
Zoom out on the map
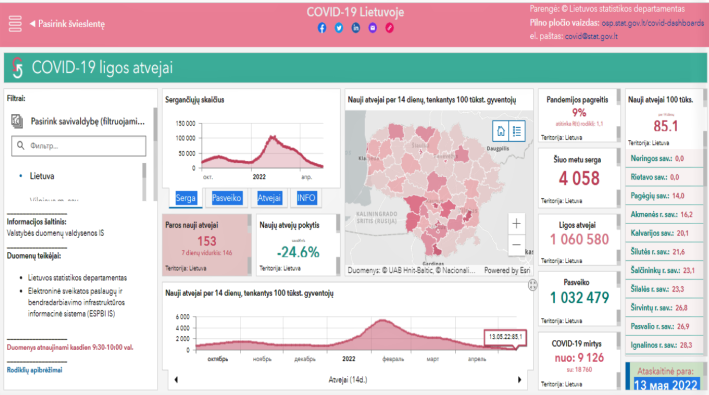coord(516,245)
